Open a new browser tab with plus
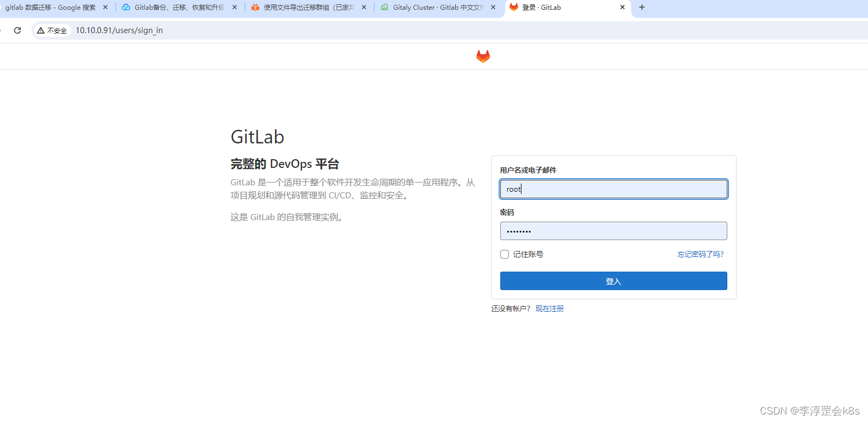This screenshot has height=421, width=868. 642,7
